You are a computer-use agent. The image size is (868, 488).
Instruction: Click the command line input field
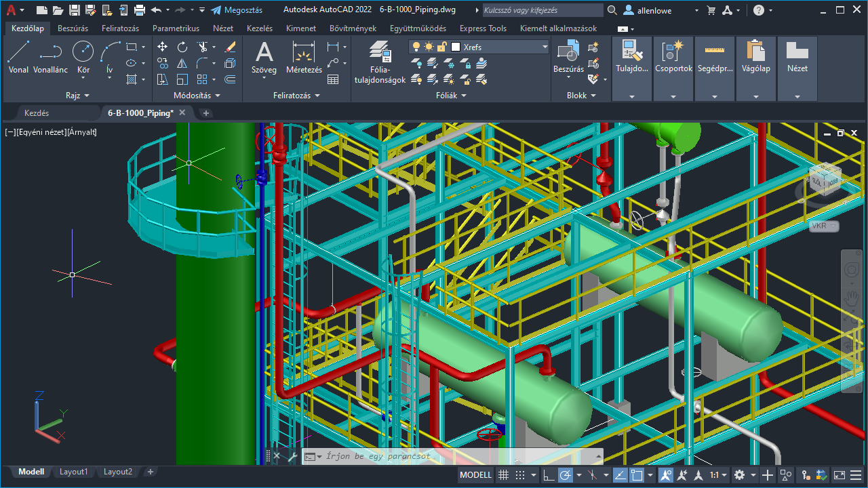[454, 456]
